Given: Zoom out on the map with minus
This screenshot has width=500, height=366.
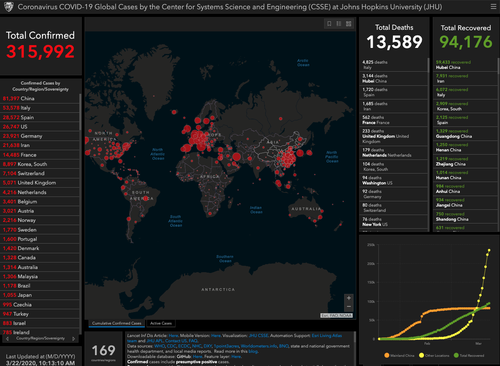Looking at the screenshot, I should pyautogui.click(x=349, y=306).
